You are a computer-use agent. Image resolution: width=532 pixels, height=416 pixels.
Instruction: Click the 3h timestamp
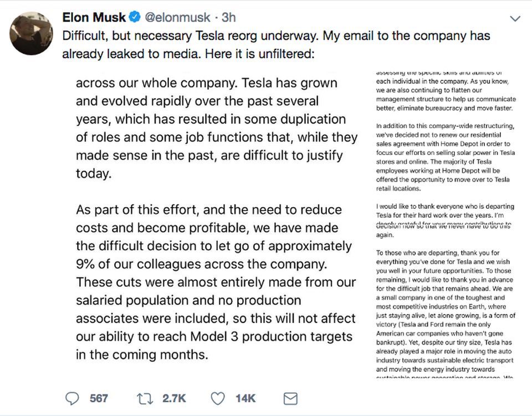(228, 18)
